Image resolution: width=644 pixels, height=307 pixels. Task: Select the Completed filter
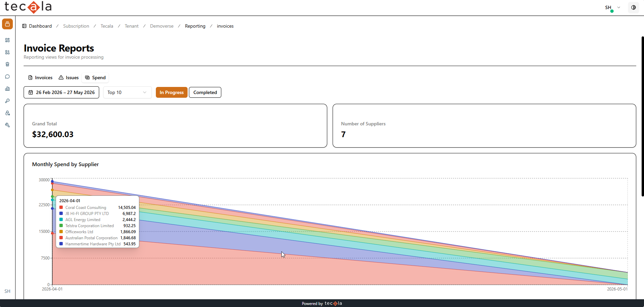205,92
